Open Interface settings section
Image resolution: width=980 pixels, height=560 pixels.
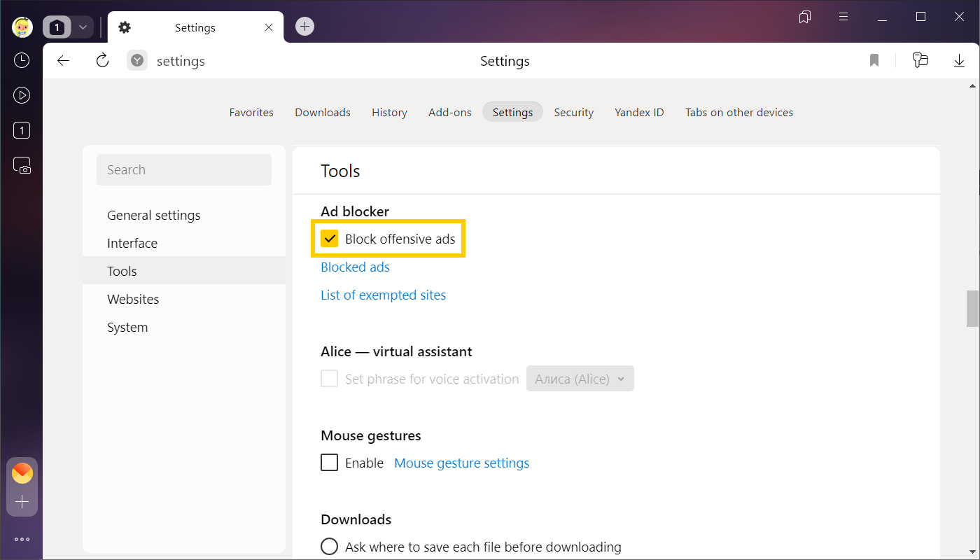click(184, 243)
